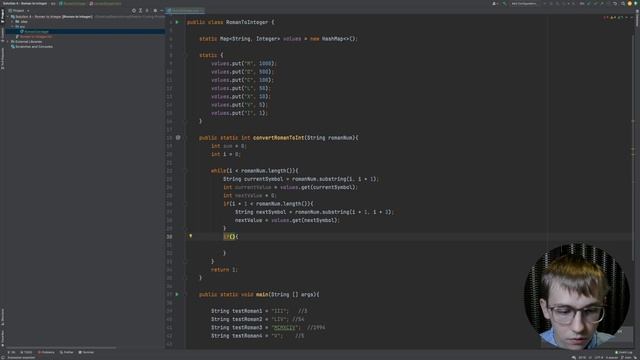The width and height of the screenshot is (640, 360).
Task: Open the Git tool window tab
Action: tap(12, 352)
